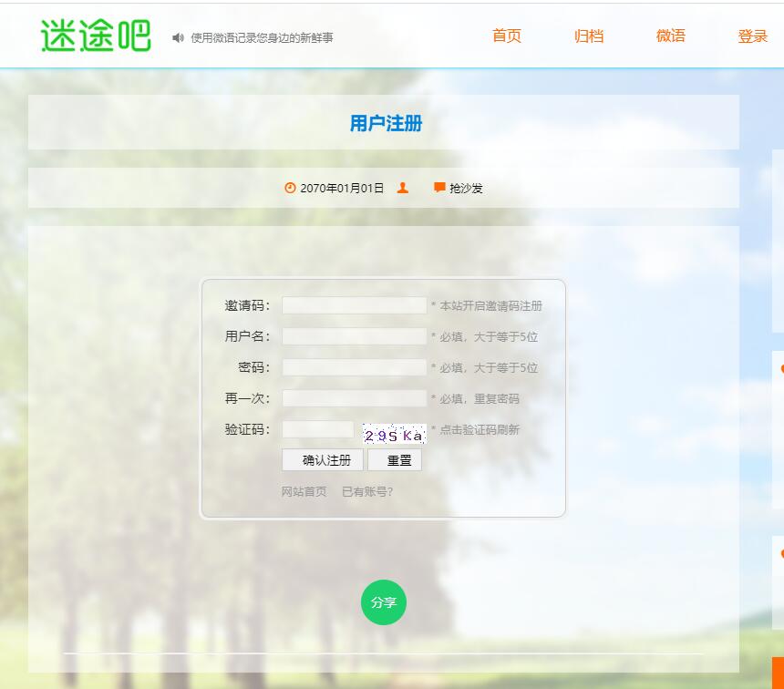Open the 微语 navigation item
This screenshot has width=784, height=689.
coord(670,36)
